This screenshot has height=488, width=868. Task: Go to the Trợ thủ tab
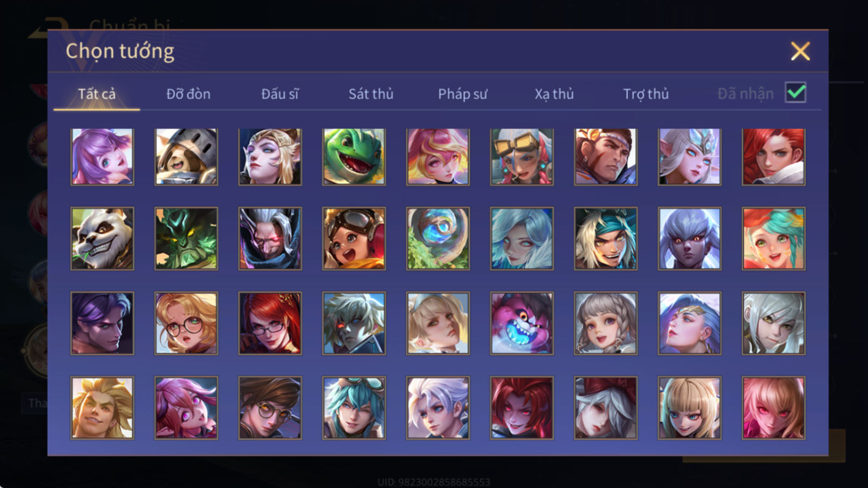[x=645, y=94]
